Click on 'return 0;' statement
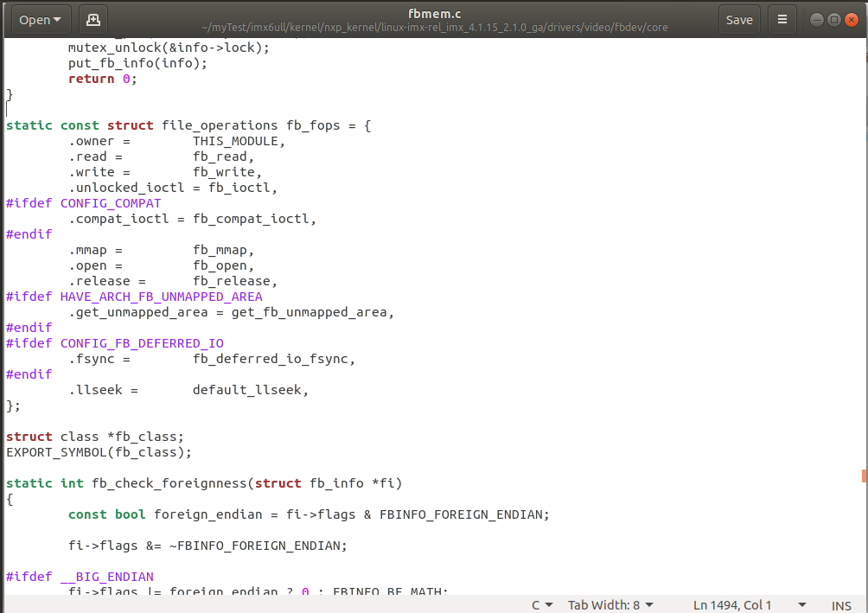The width and height of the screenshot is (868, 613). [102, 79]
